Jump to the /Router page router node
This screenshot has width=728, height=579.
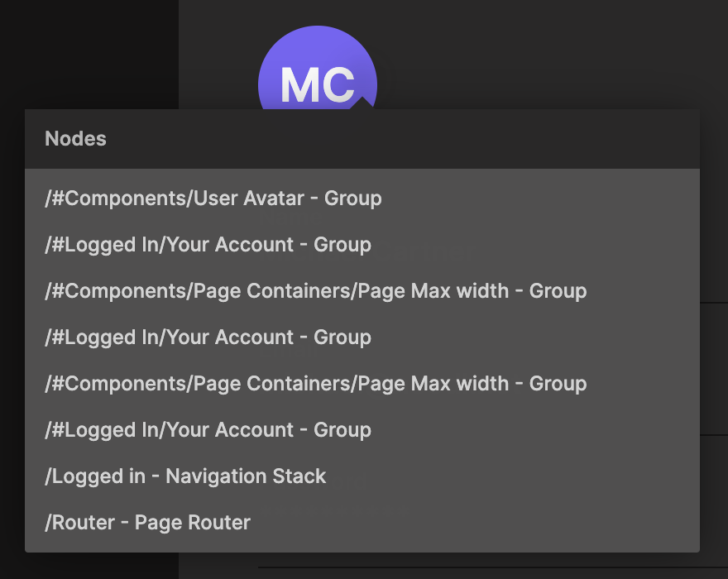[x=148, y=523]
